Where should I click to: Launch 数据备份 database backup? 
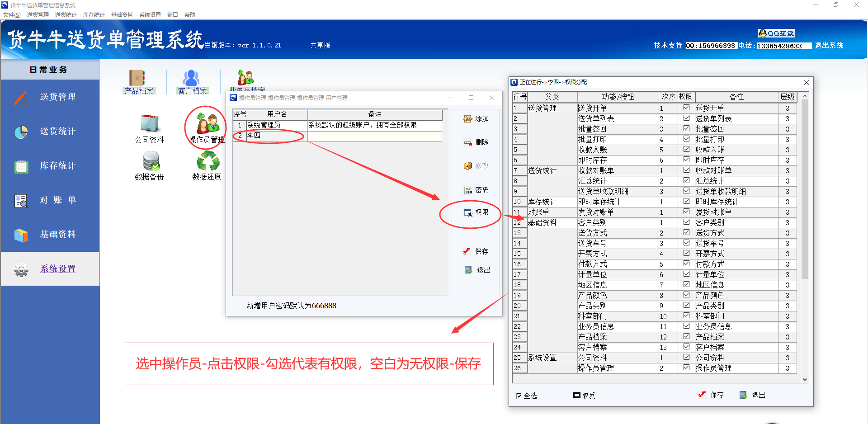click(150, 166)
